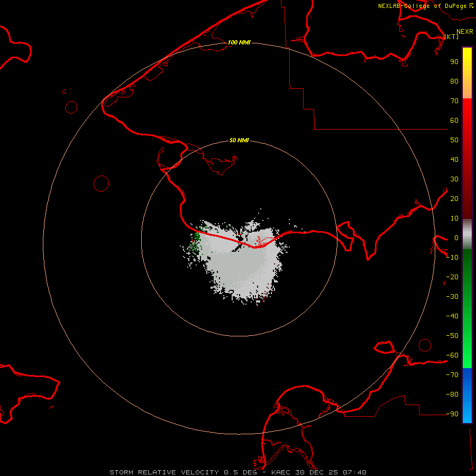Click the gray radar velocity echo blob
Screen dimensions: 476x476
pyautogui.click(x=240, y=261)
